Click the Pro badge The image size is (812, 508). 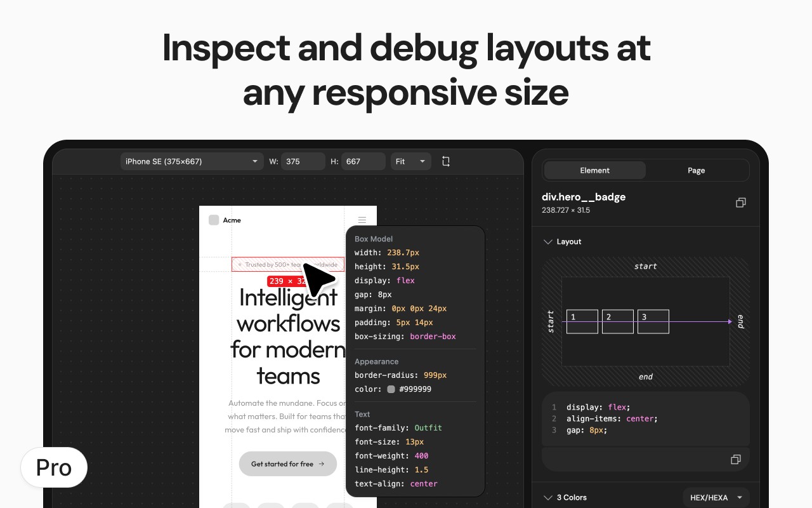(x=54, y=467)
